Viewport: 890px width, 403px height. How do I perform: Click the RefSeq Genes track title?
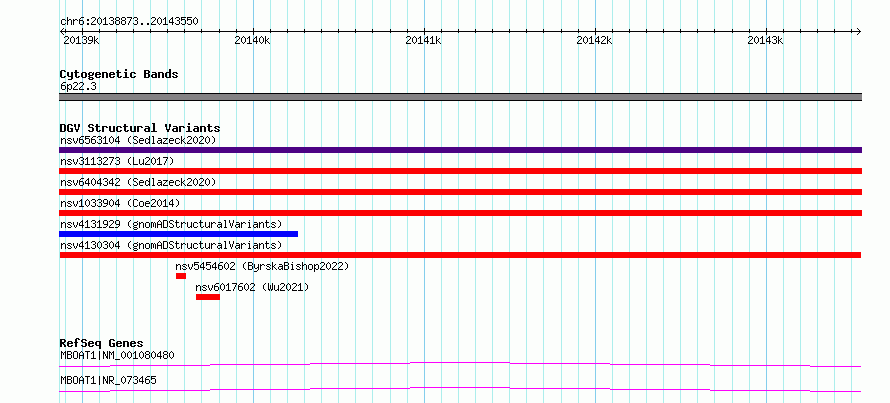click(101, 343)
